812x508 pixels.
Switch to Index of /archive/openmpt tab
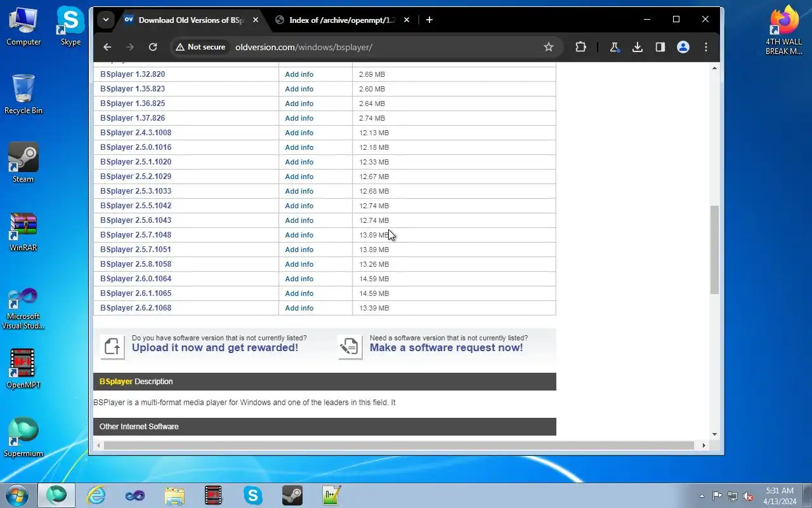click(x=343, y=20)
